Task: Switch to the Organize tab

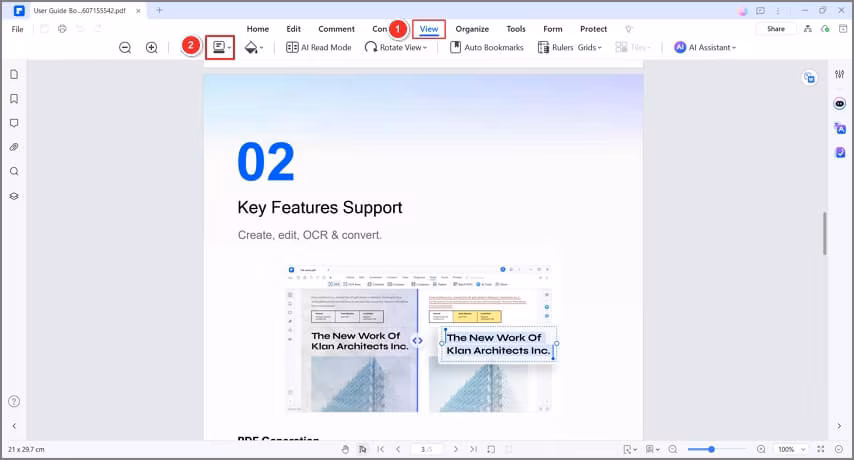Action: point(472,29)
